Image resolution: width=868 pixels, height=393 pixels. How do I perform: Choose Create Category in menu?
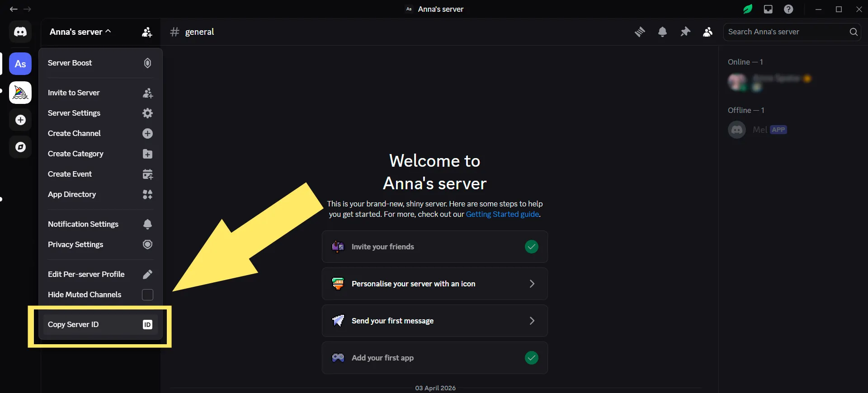pos(100,154)
